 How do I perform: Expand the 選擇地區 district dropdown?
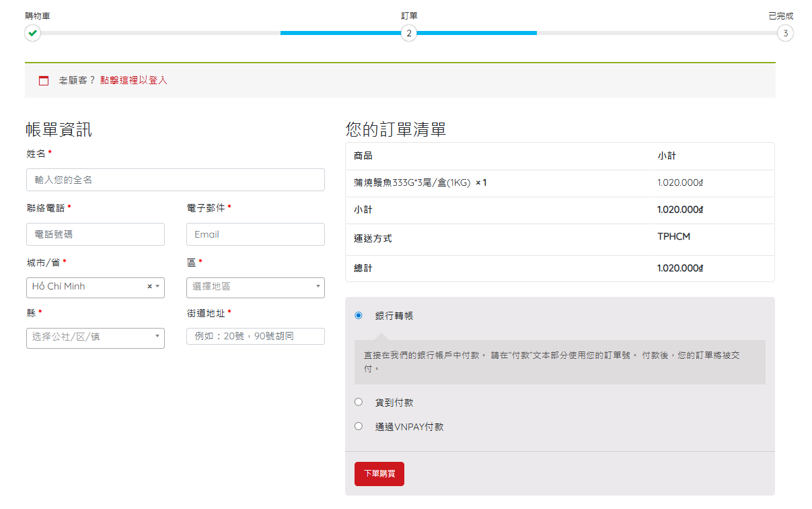click(x=255, y=287)
